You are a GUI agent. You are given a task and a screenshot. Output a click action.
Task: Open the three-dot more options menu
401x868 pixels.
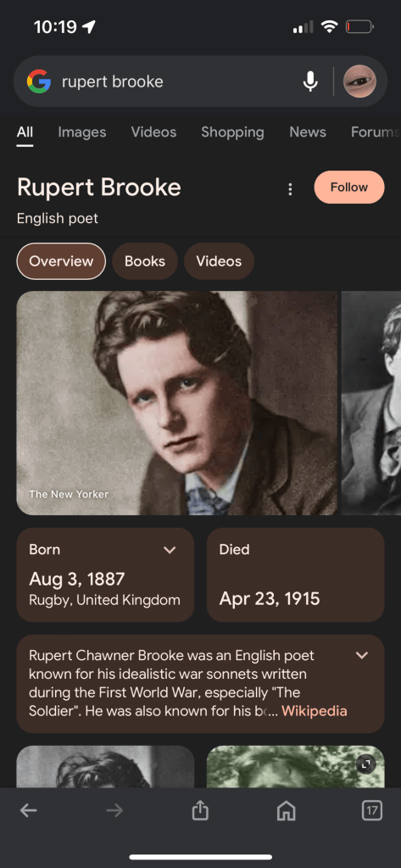point(290,190)
